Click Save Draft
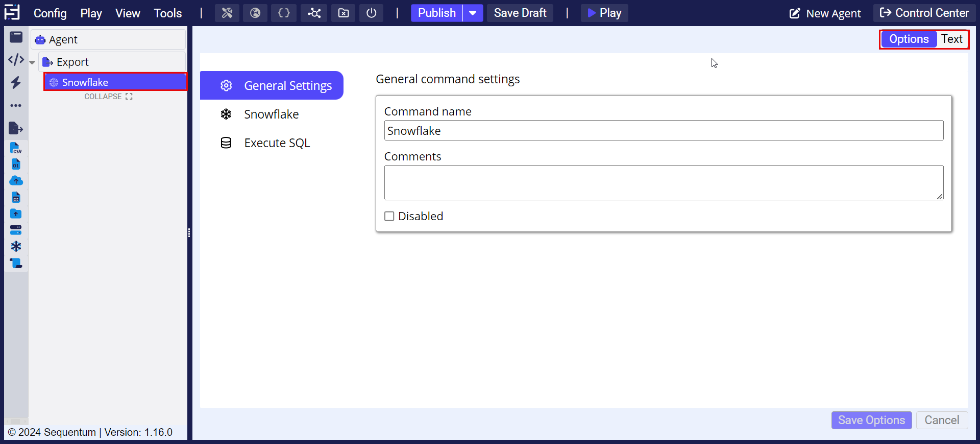 click(x=520, y=13)
